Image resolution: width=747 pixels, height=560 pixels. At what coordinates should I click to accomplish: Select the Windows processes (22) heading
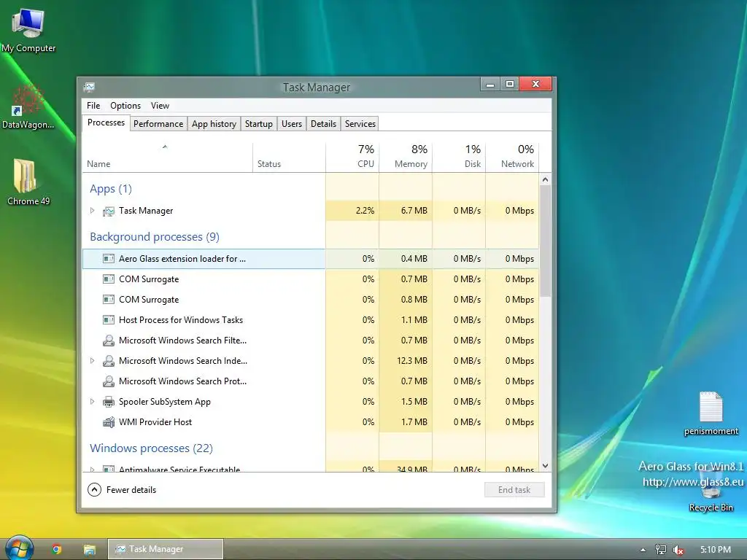click(x=151, y=448)
